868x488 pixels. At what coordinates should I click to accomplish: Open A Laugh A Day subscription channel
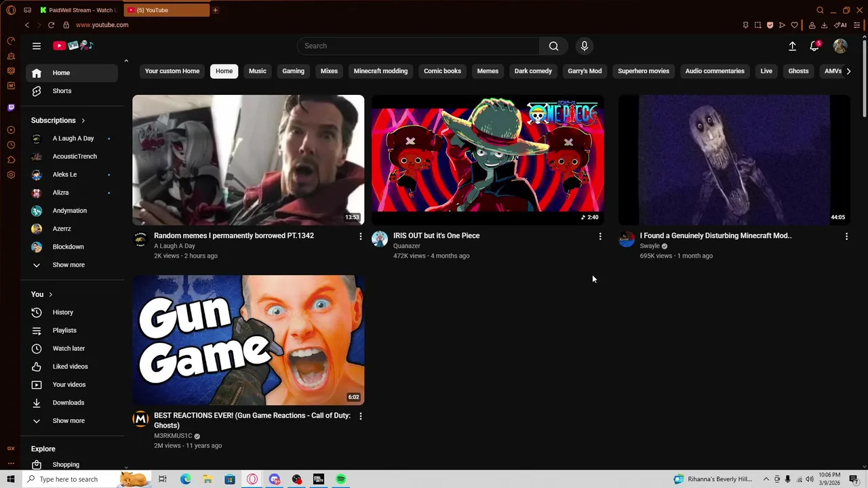point(71,138)
